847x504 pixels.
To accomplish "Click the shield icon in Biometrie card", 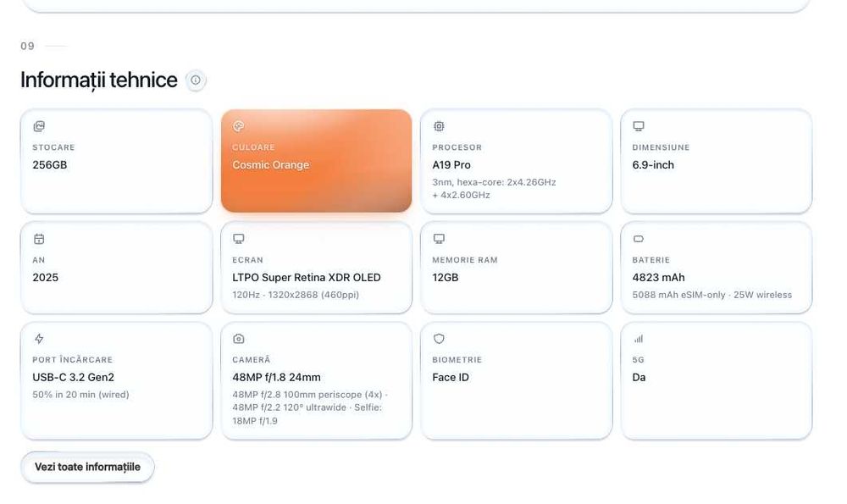I will coord(439,339).
